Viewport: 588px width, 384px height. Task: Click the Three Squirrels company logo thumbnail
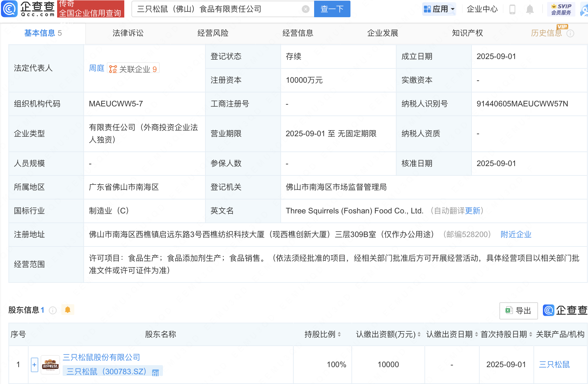(x=50, y=365)
